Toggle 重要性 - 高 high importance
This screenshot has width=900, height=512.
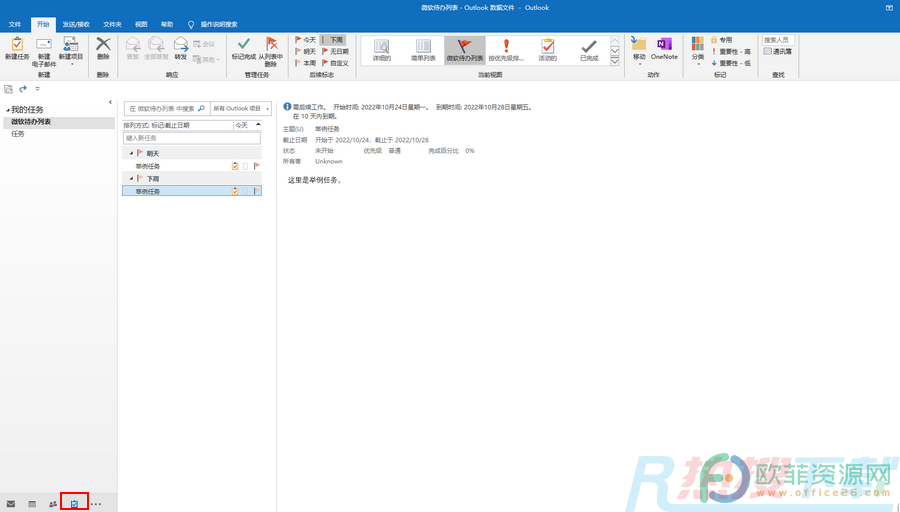(x=731, y=52)
